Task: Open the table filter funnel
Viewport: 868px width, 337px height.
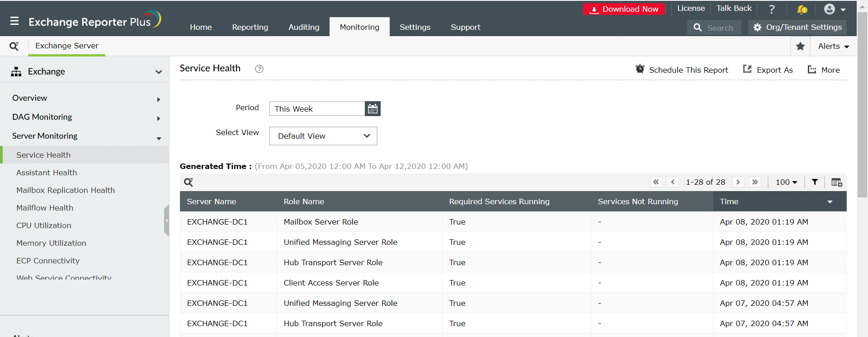Action: pos(815,182)
